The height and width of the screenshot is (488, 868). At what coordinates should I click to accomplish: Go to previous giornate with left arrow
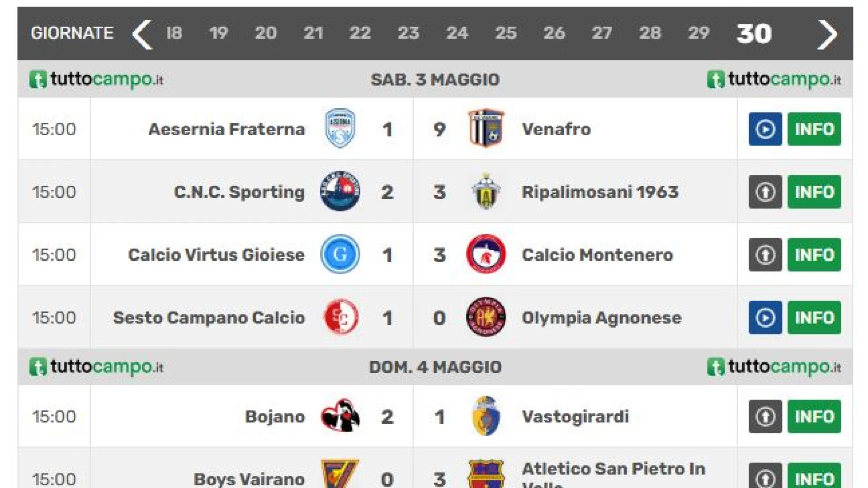pyautogui.click(x=142, y=34)
